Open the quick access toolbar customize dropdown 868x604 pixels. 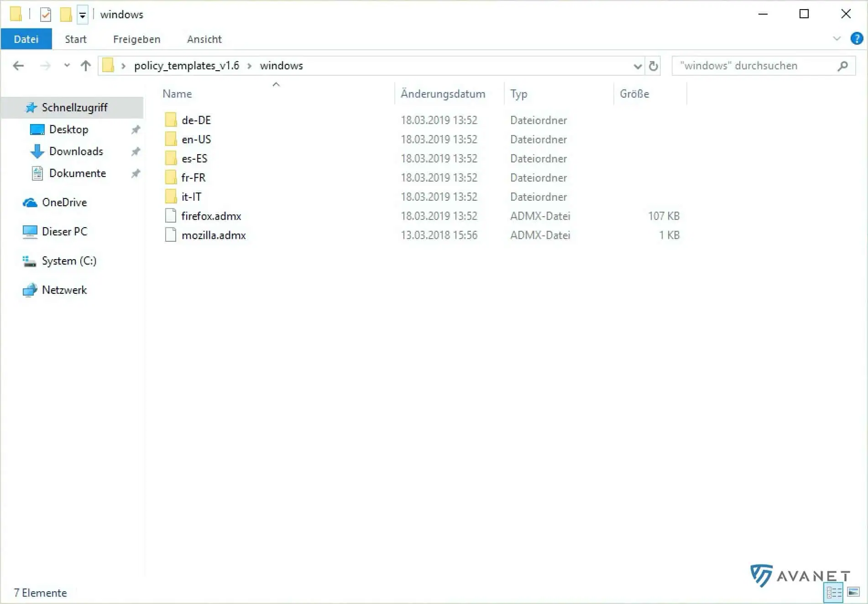[x=83, y=16]
